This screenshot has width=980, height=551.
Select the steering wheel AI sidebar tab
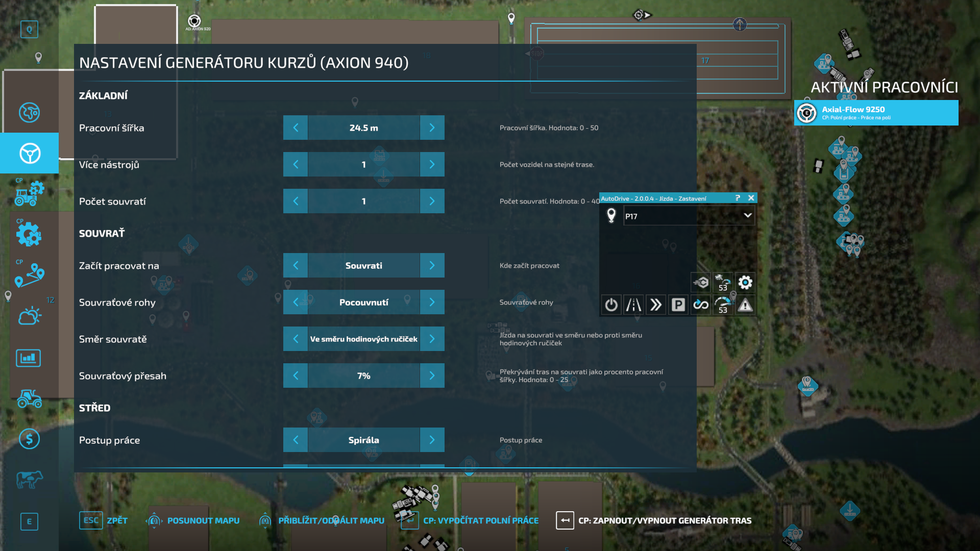point(30,153)
